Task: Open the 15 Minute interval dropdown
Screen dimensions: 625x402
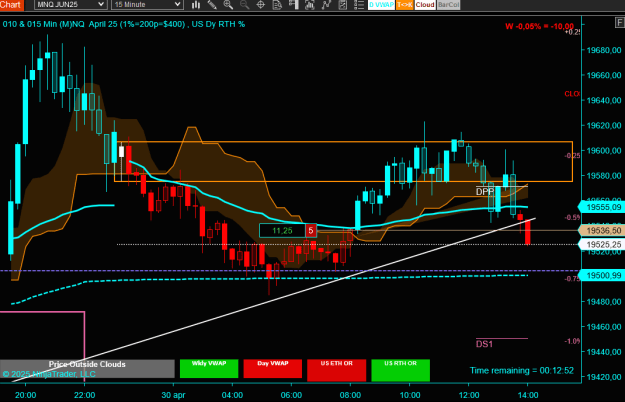Action: click(x=147, y=4)
